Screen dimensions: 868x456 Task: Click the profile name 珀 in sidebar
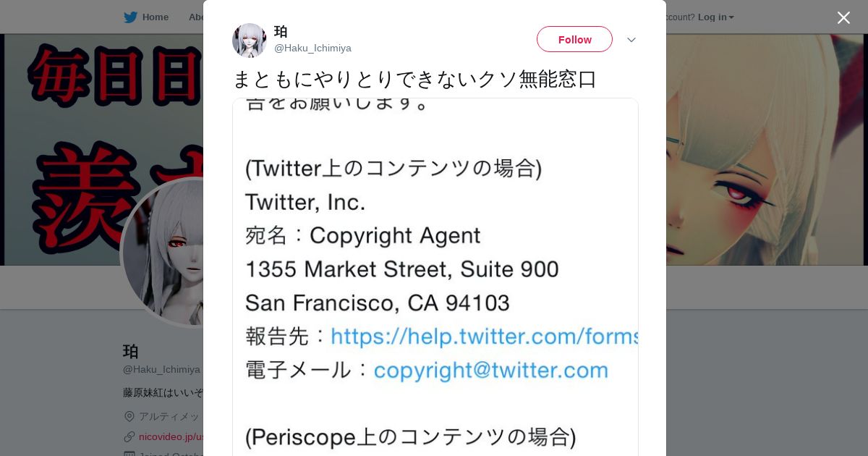pos(131,352)
